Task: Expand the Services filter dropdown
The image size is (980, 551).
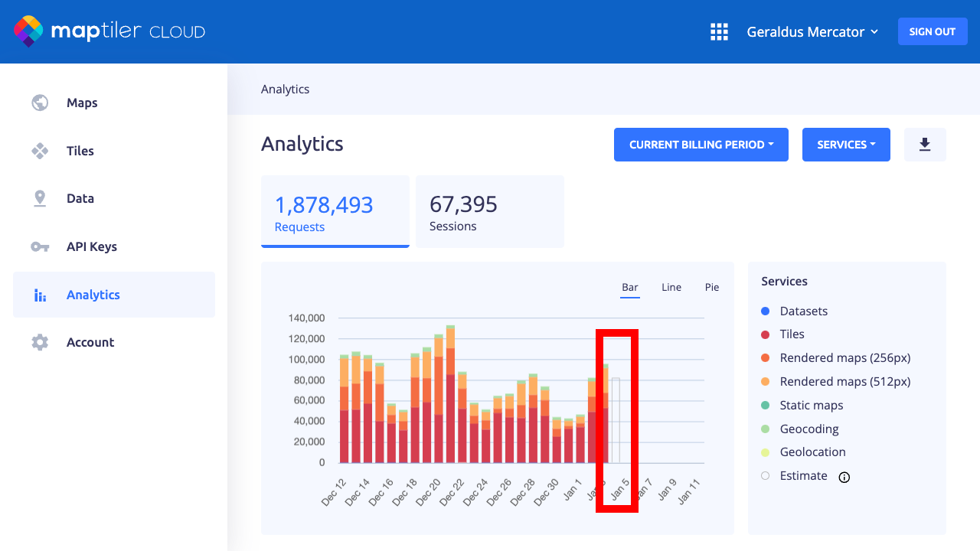Action: click(846, 145)
